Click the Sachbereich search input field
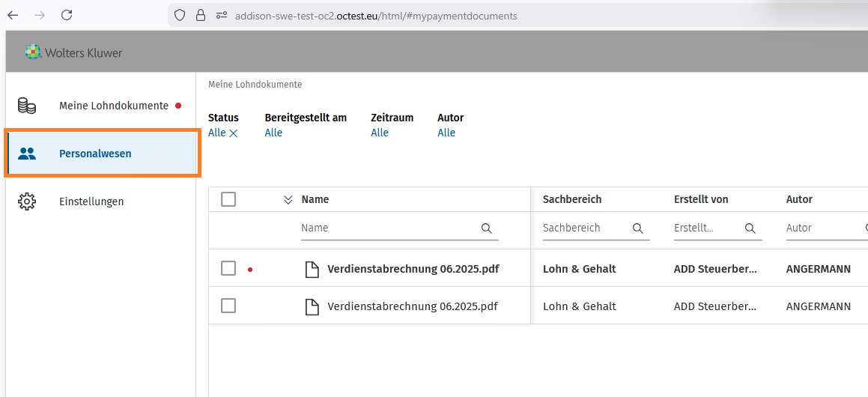868x397 pixels. tap(596, 228)
